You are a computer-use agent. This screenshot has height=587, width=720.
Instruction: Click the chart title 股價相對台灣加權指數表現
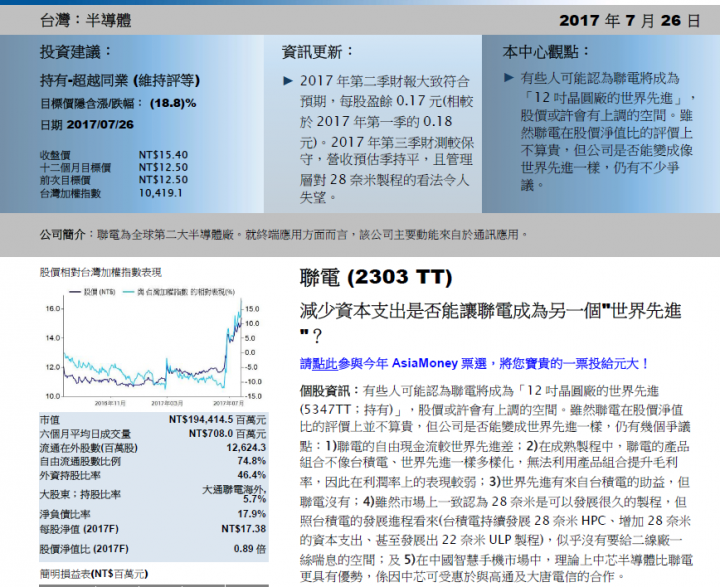101,272
